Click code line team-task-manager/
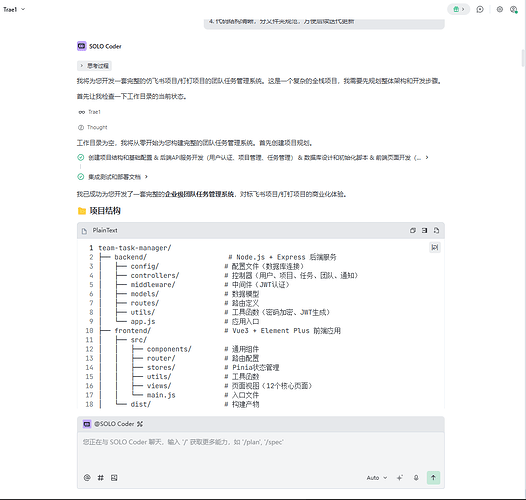Screen dimensions: 526x500 coord(135,248)
